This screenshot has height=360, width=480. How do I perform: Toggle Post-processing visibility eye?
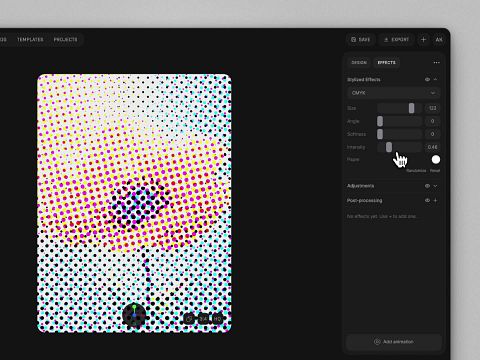click(427, 200)
